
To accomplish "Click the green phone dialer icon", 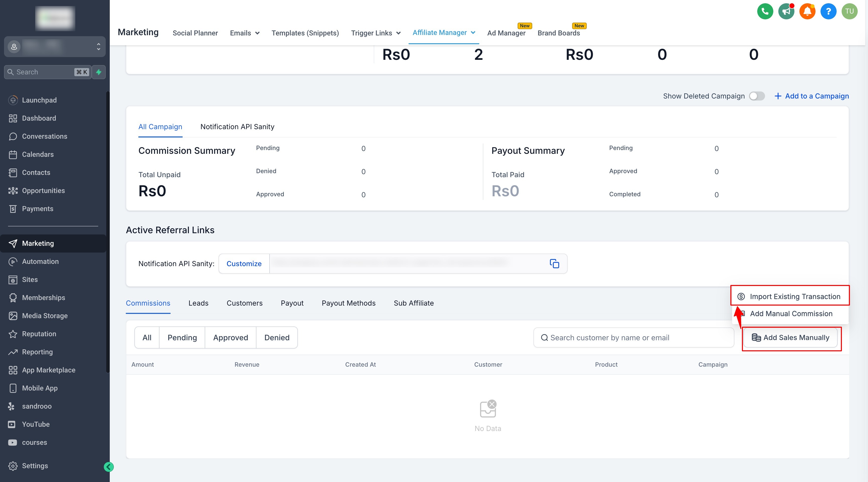I will point(765,12).
